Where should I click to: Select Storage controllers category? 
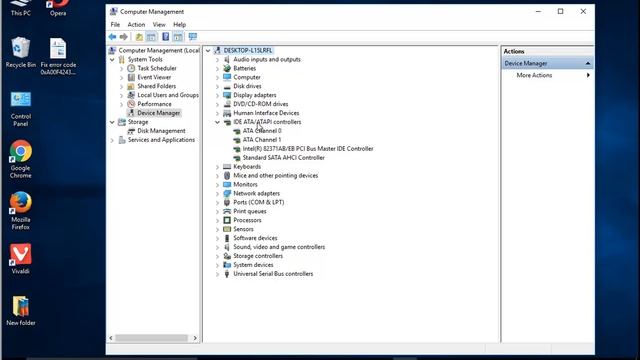(258, 256)
